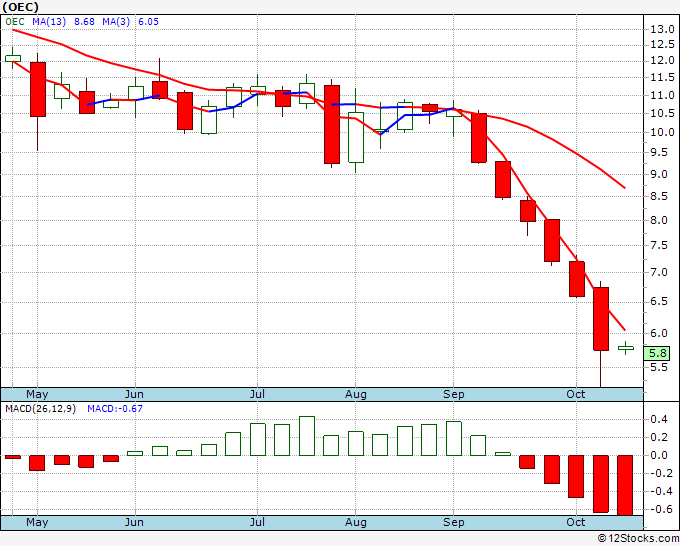This screenshot has width=680, height=546.
Task: Click the red MA(13) line end near 8.68
Action: click(x=624, y=187)
